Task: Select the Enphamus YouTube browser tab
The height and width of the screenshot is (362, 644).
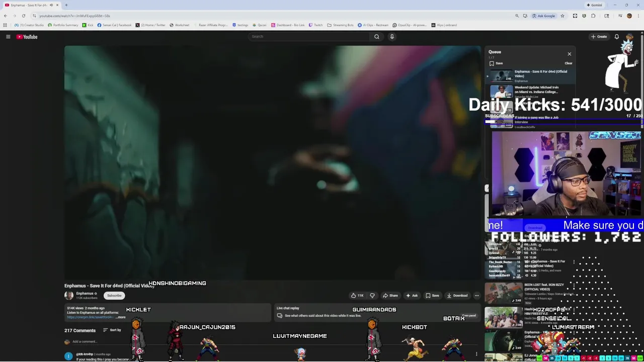Action: point(30,5)
